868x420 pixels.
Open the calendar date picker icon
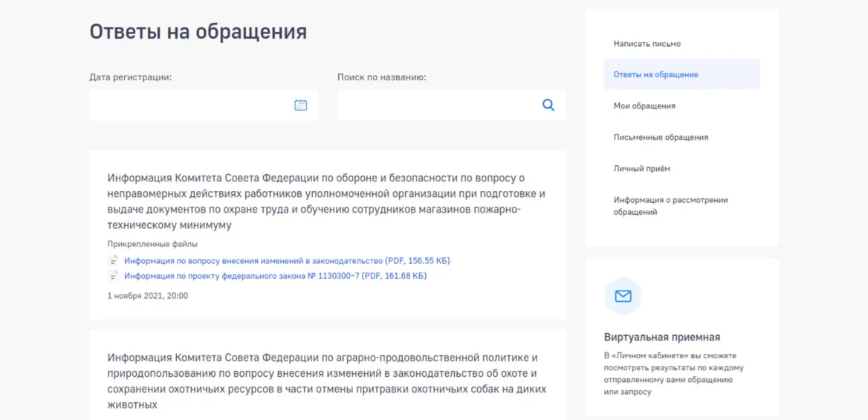pos(300,106)
